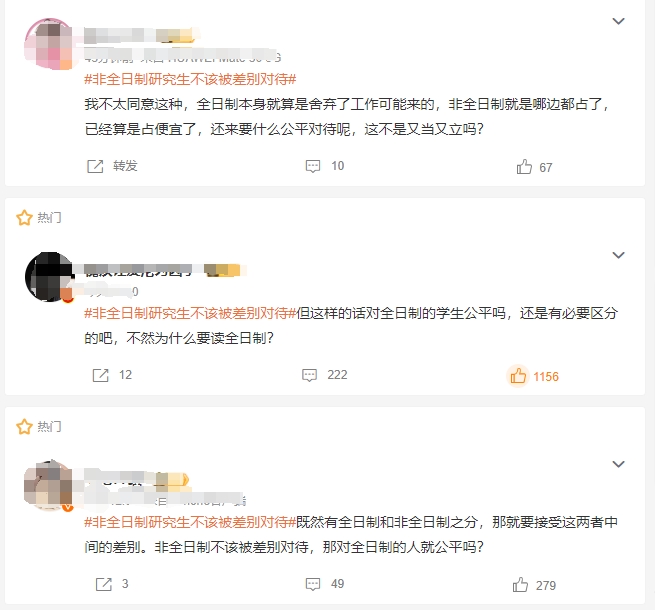View the dark avatar of the second poster
The height and width of the screenshot is (610, 655).
50,277
